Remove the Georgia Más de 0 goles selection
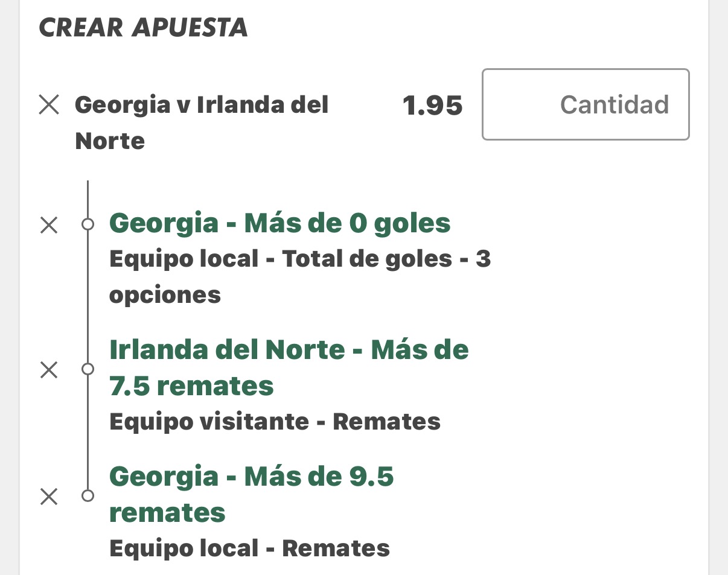Image resolution: width=728 pixels, height=575 pixels. [x=49, y=225]
